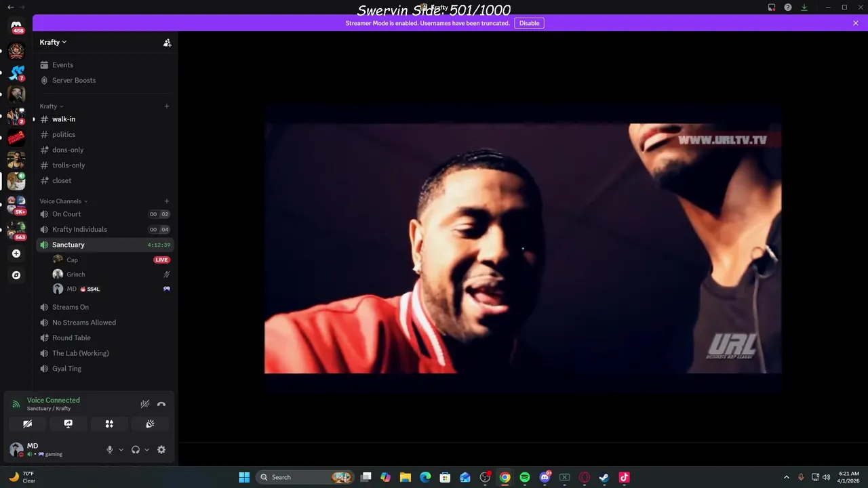
Task: Click the Discord help question mark icon
Action: point(788,7)
